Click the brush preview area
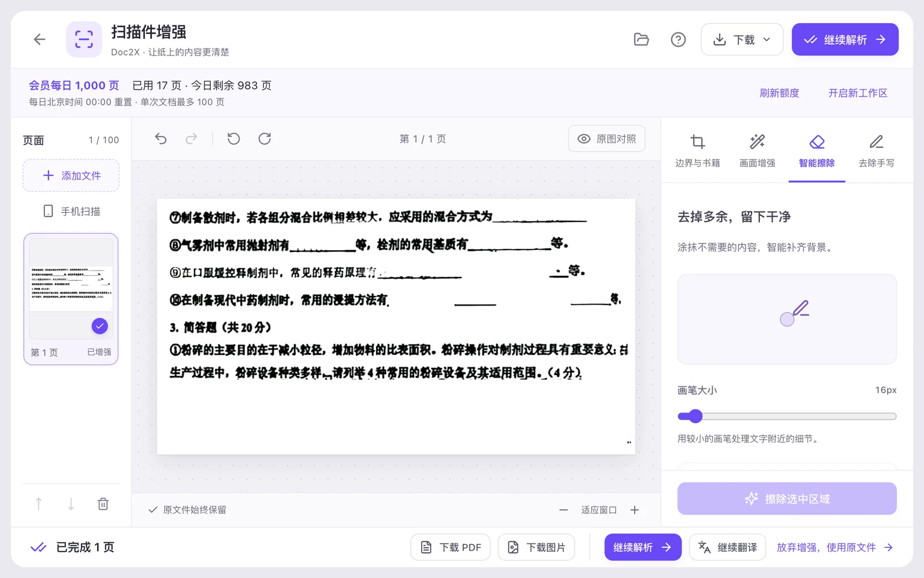The width and height of the screenshot is (924, 578). point(787,319)
